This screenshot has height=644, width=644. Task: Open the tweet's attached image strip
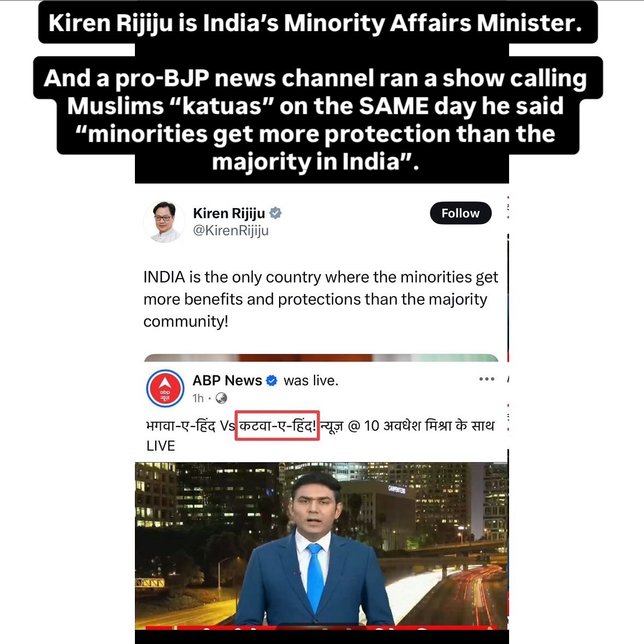click(x=321, y=358)
